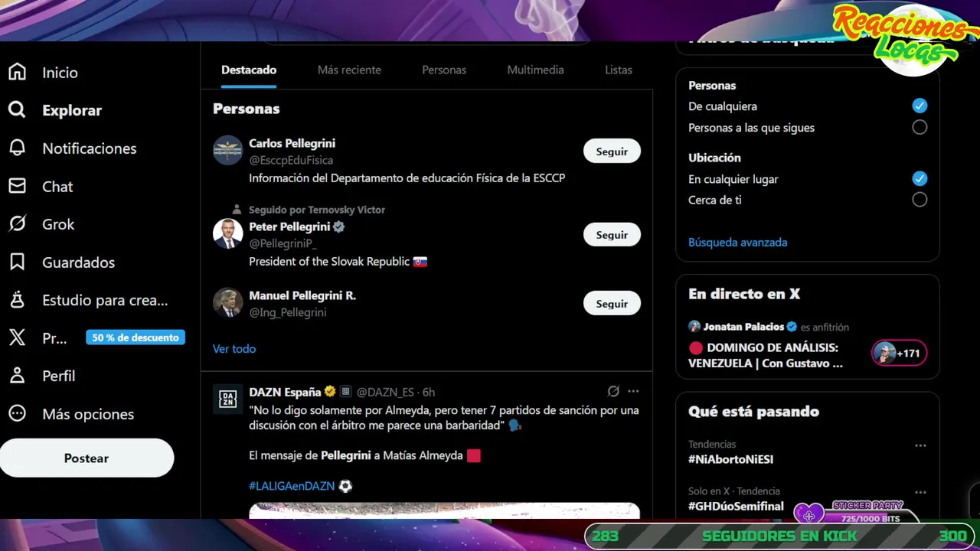Switch to the Más reciente tab
This screenshot has height=551, width=980.
(x=349, y=70)
